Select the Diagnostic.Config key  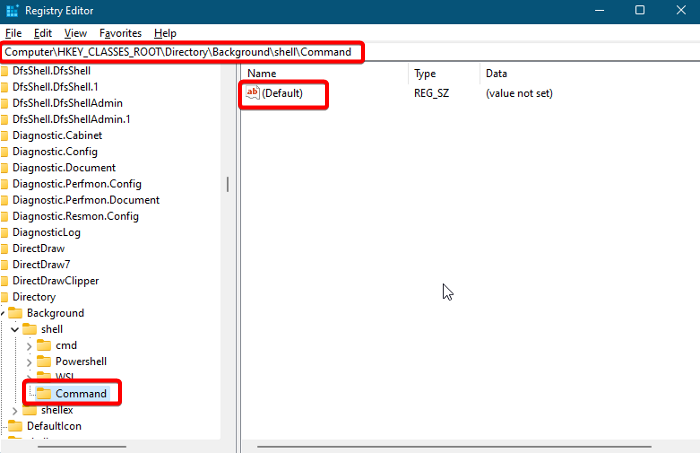point(55,151)
